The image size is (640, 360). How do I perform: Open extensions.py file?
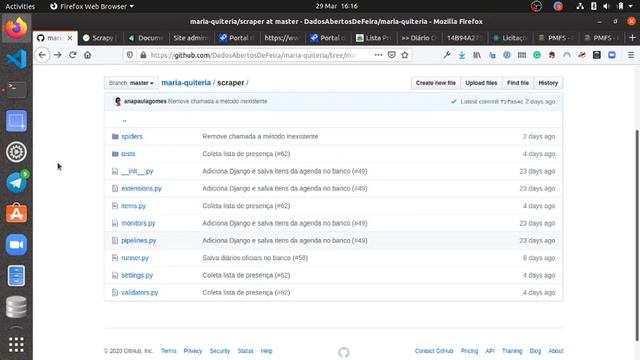[x=141, y=189]
